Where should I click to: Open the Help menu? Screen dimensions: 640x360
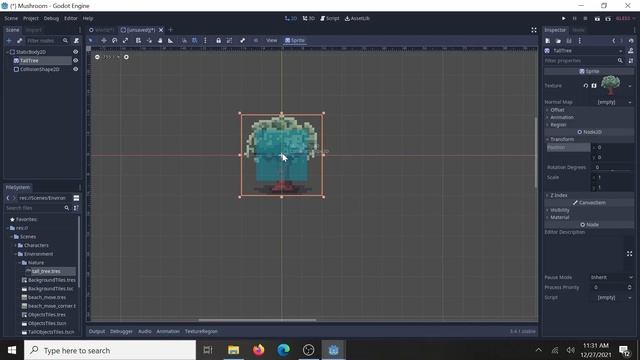[x=88, y=18]
